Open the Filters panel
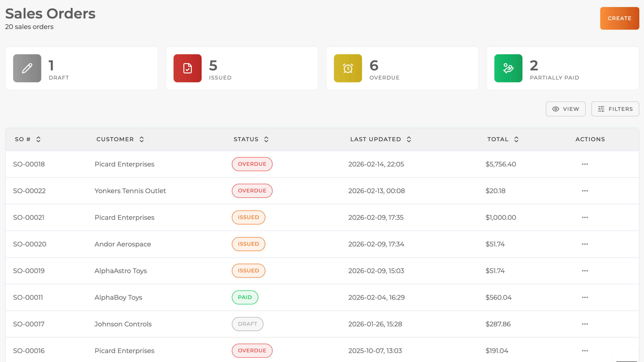This screenshot has width=644, height=362. click(x=615, y=109)
